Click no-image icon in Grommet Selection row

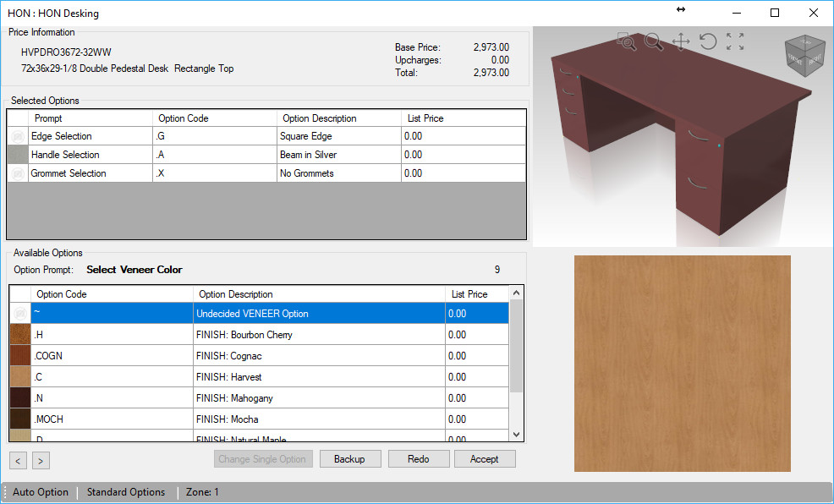click(18, 173)
